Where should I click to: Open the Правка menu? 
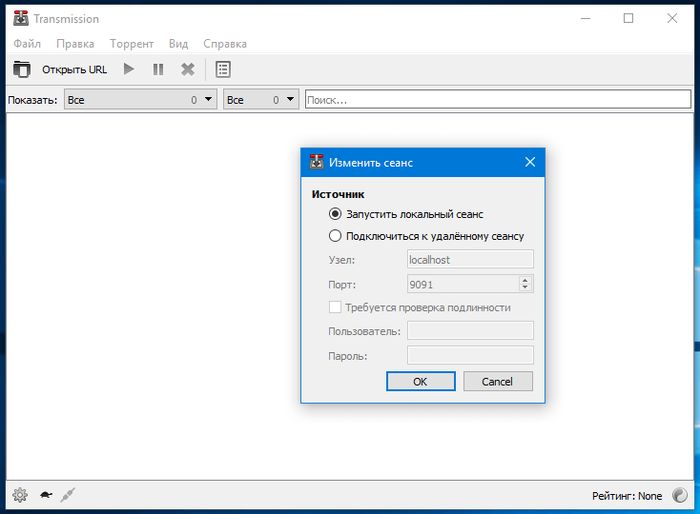75,44
